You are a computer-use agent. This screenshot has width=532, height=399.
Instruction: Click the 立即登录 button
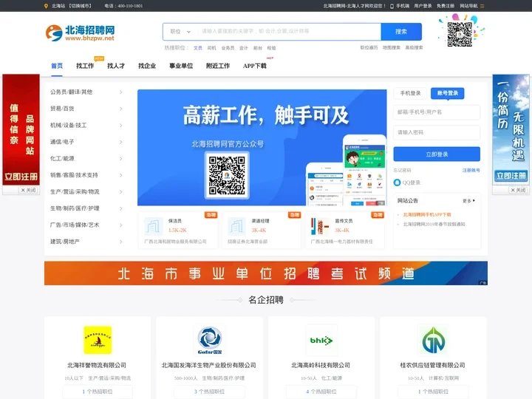click(437, 154)
